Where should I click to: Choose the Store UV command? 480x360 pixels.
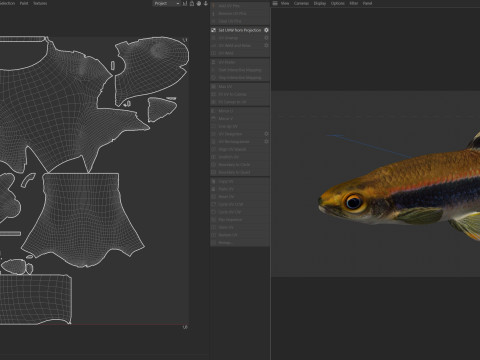pyautogui.click(x=240, y=227)
